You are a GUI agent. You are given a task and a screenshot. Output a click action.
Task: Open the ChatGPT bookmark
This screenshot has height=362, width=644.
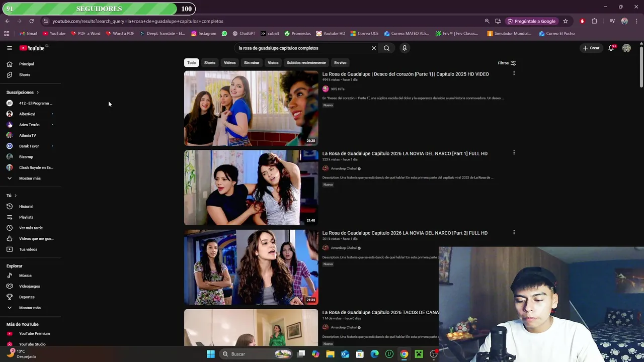coord(244,34)
